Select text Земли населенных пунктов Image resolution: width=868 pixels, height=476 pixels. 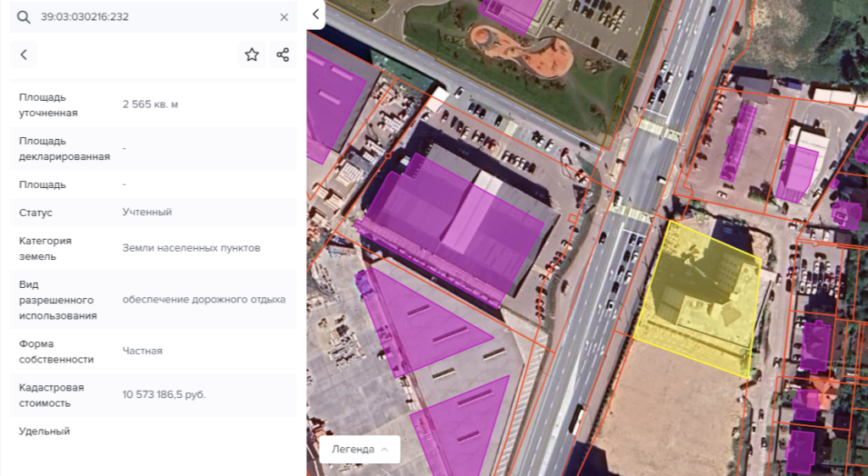[x=191, y=248]
